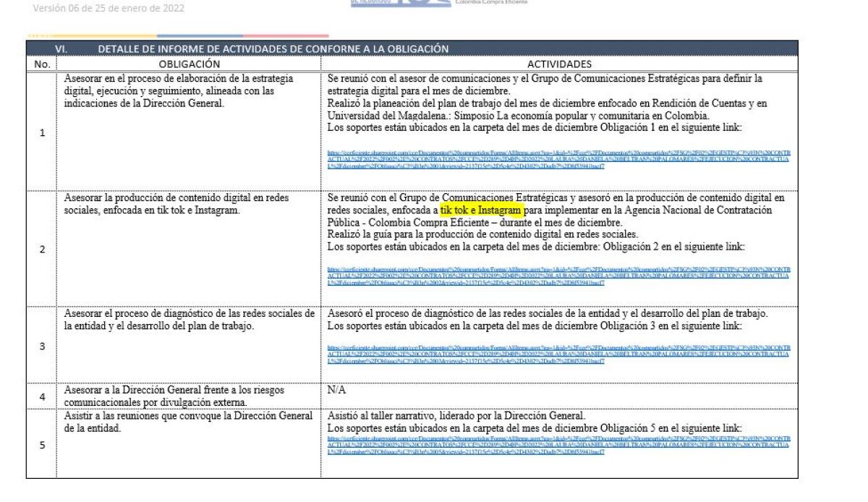Viewport: 868px width, 502px height.
Task: Click the 'No.' column header
Action: click(x=42, y=64)
